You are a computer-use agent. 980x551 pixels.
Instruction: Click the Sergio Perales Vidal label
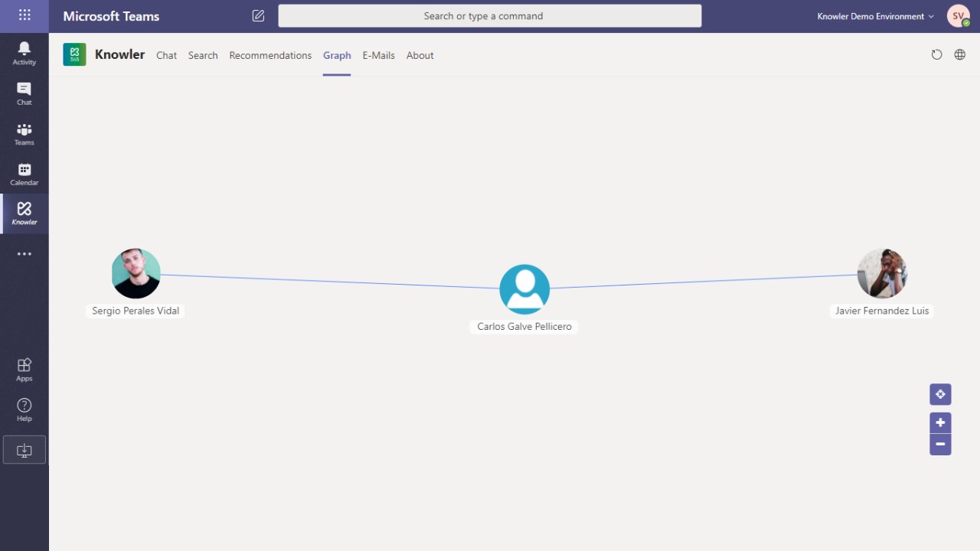[x=136, y=311]
